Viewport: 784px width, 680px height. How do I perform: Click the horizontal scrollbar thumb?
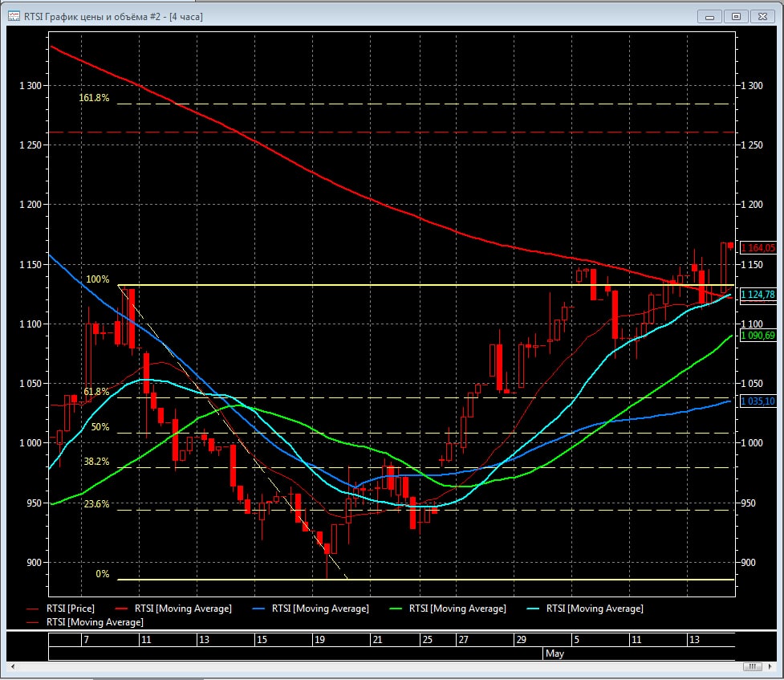coord(752,666)
